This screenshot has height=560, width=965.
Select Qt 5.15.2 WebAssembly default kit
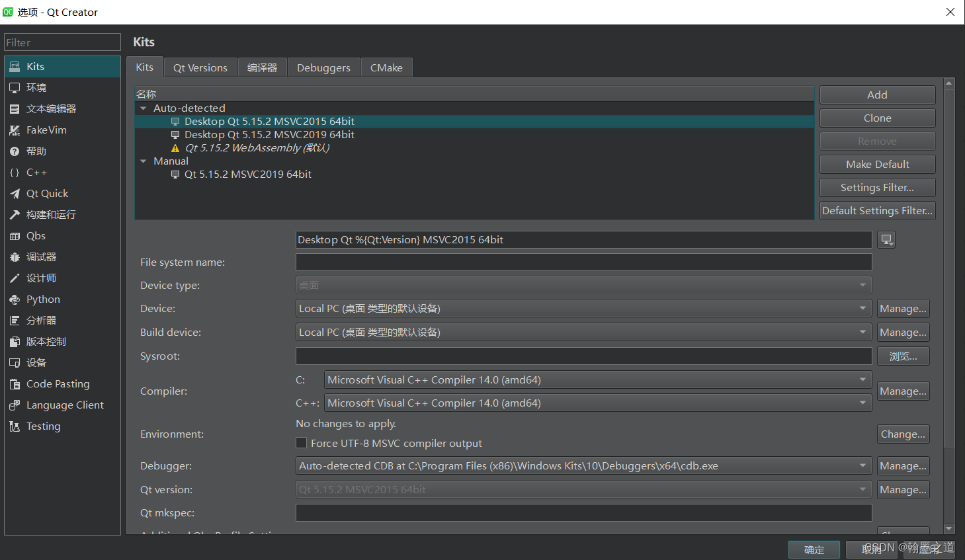[x=257, y=147]
